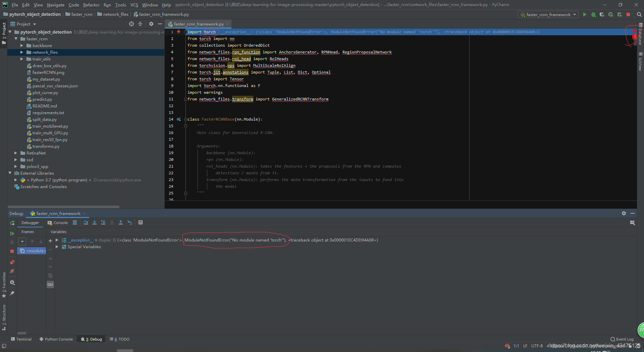The image size is (644, 352).
Task: Click the locate/scroll from source icon in the Project panel
Action: [131, 24]
